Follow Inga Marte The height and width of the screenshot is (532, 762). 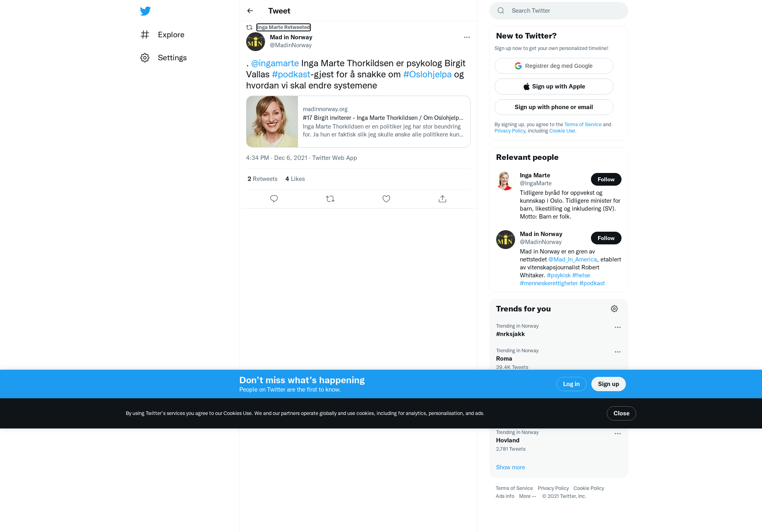[x=606, y=179]
